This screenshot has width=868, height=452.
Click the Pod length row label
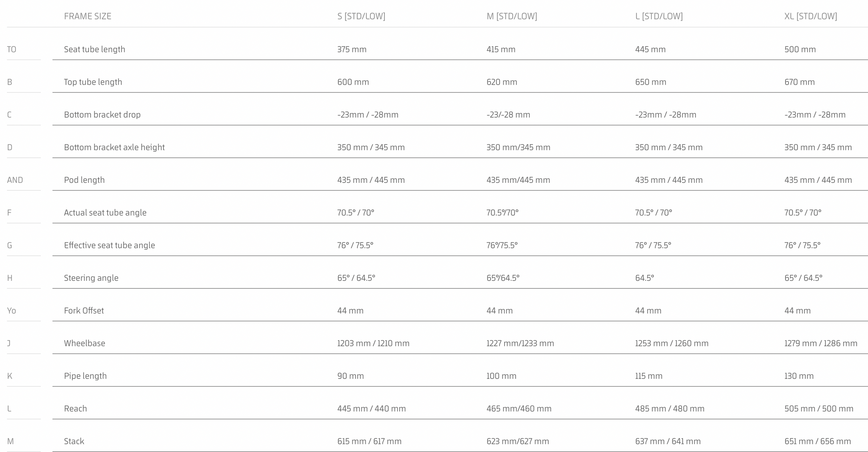click(84, 180)
